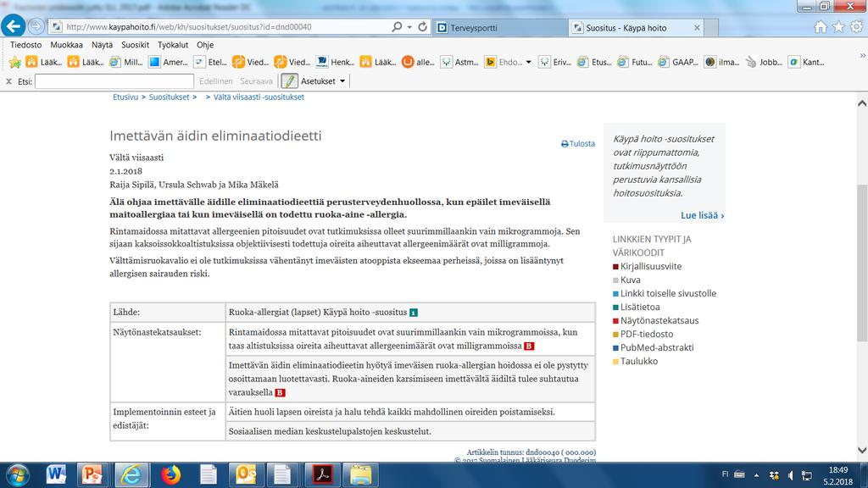Click scrollbar down arrow
This screenshot has width=868, height=488.
coord(862,450)
